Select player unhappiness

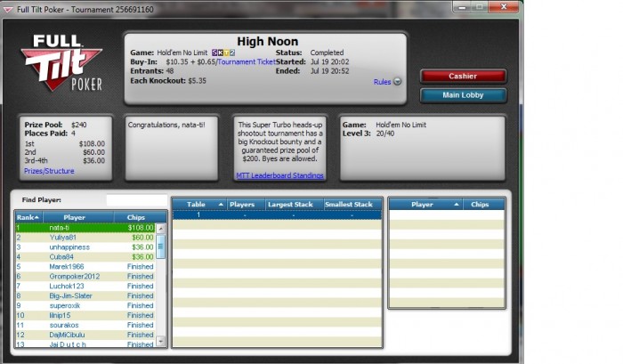(85, 247)
